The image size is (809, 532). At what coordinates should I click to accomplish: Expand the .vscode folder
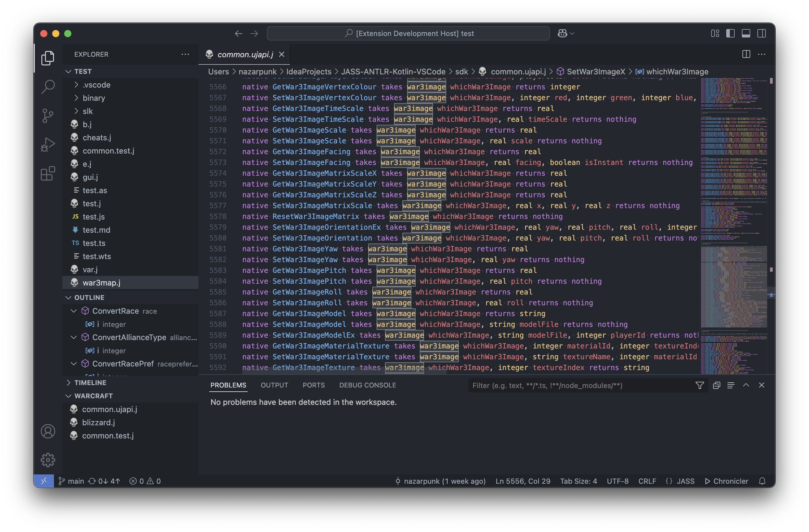[97, 85]
